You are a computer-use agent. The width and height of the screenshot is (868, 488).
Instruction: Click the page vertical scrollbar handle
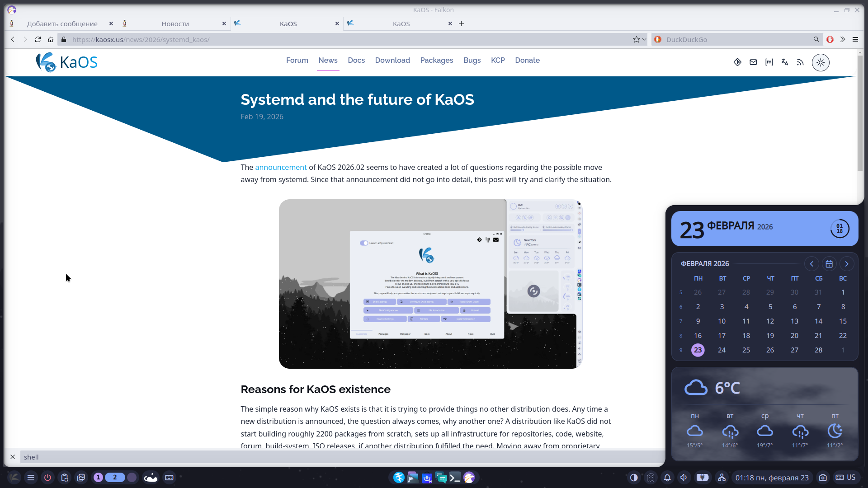860,113
